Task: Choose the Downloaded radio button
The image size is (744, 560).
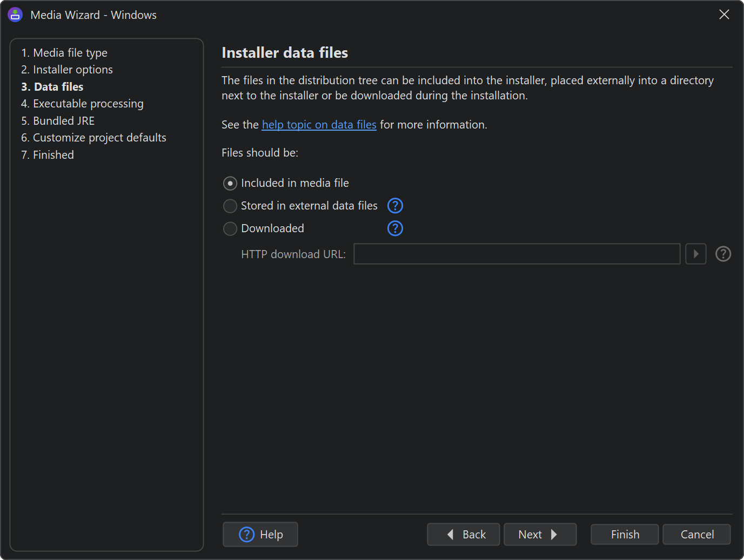Action: 230,228
